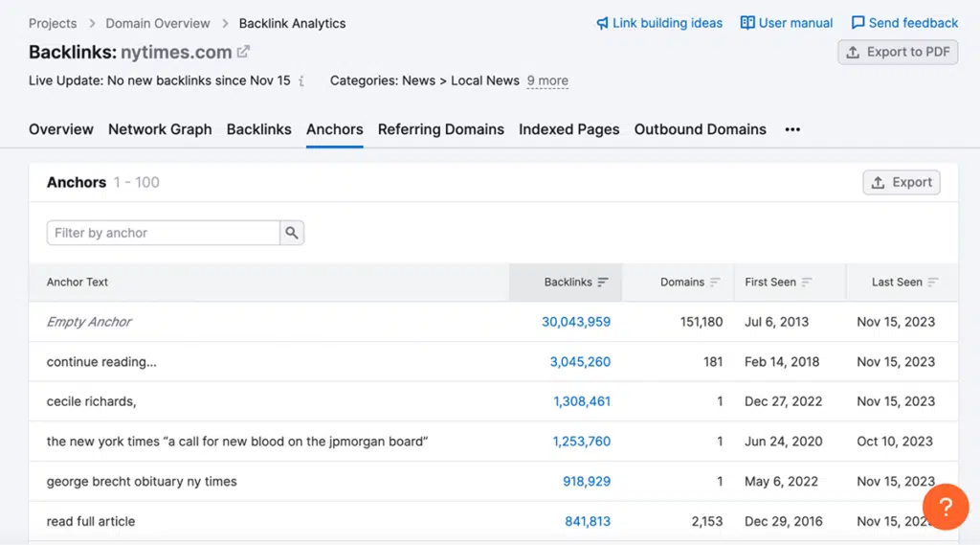Go to Projects breadcrumb
980x545 pixels.
(x=53, y=23)
